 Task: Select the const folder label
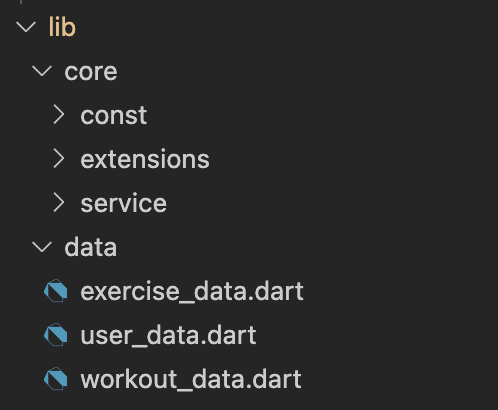(x=114, y=116)
